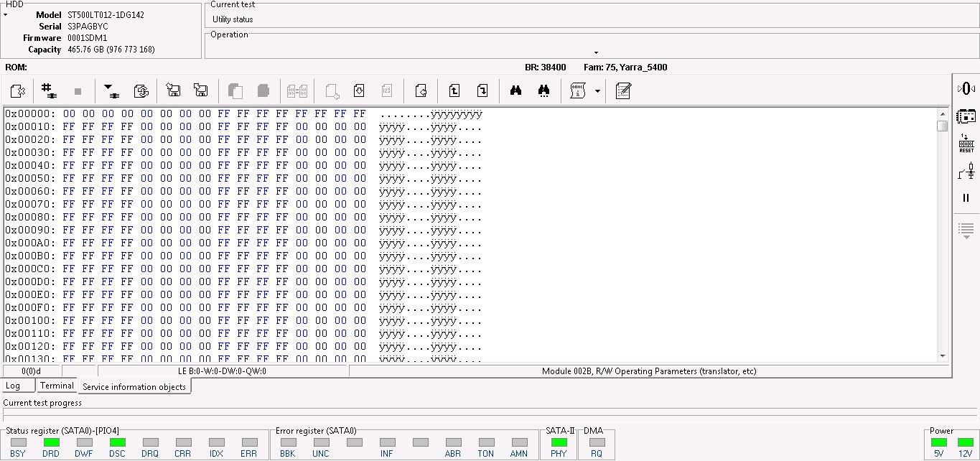Click the UNC error indicator
980x461 pixels.
(x=321, y=442)
